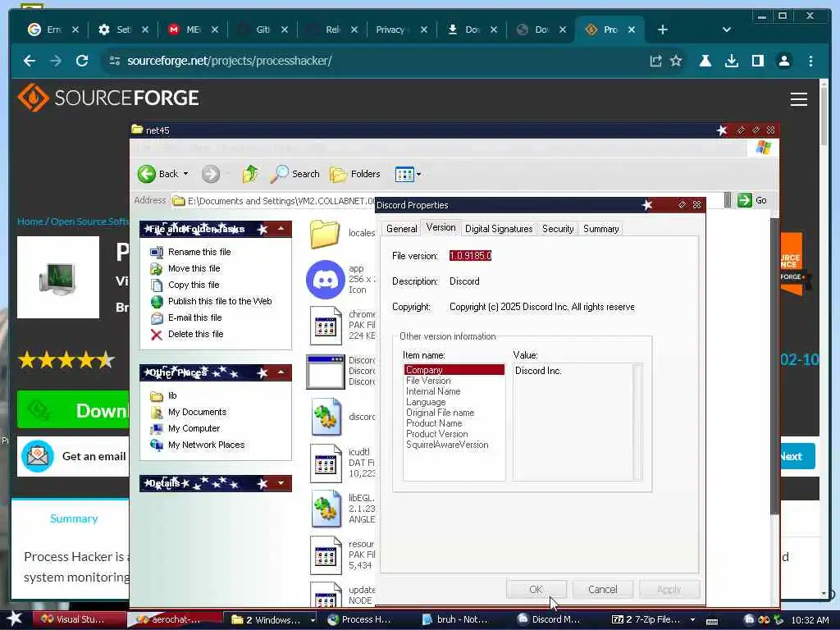This screenshot has width=840, height=630.
Task: Open My Network Places
Action: pos(206,445)
